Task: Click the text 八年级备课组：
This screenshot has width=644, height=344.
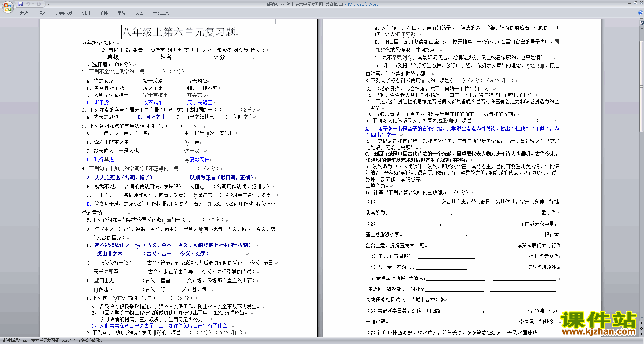Action: click(99, 43)
